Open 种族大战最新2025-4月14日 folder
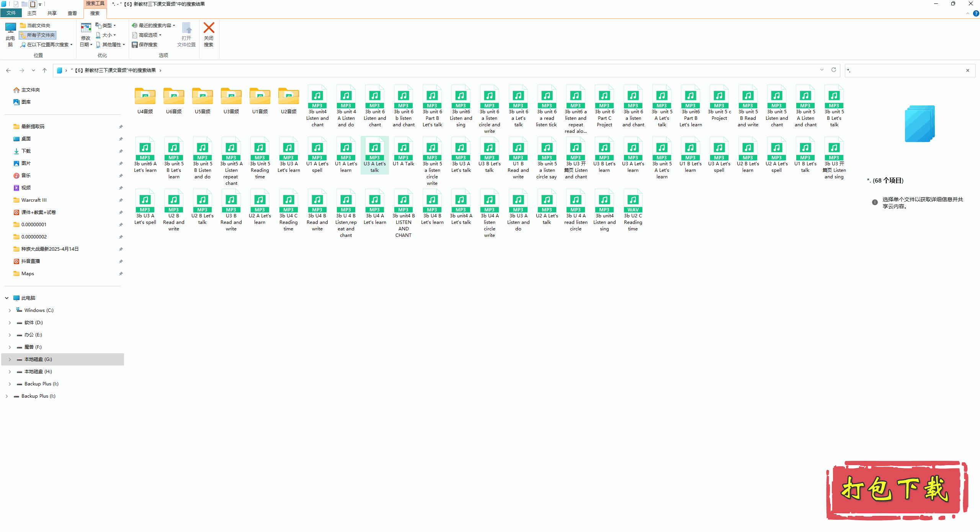This screenshot has height=532, width=980. tap(46, 249)
